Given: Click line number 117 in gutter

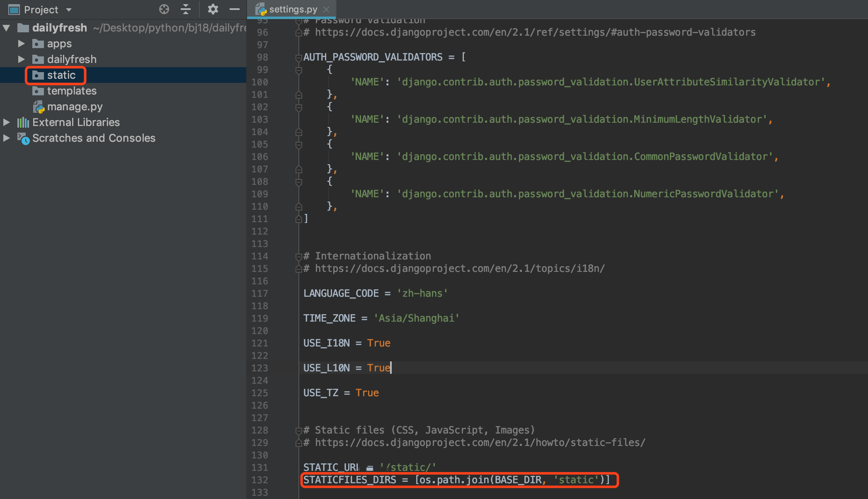Looking at the screenshot, I should point(259,293).
